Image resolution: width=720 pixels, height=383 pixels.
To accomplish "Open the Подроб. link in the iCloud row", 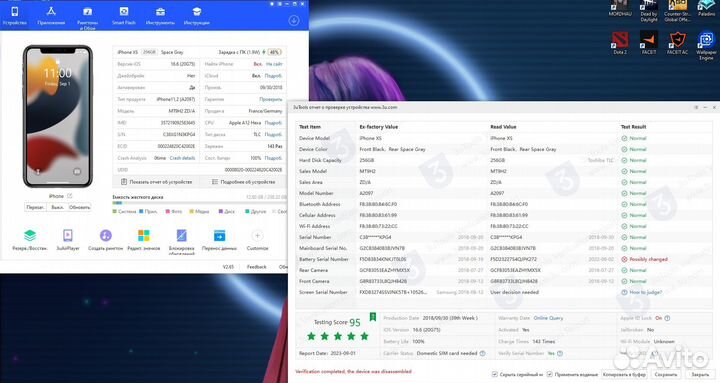I will click(274, 76).
